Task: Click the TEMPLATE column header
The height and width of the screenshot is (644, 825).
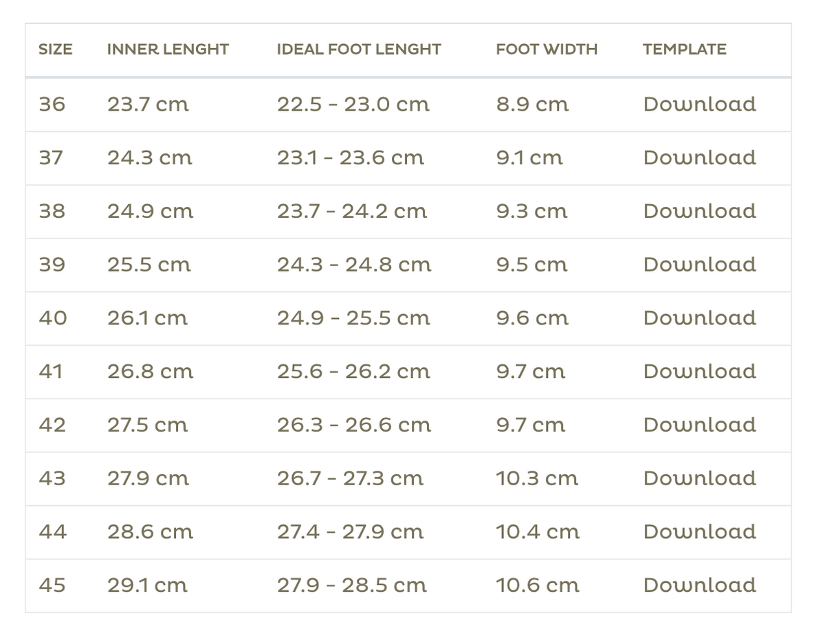Action: (x=685, y=49)
